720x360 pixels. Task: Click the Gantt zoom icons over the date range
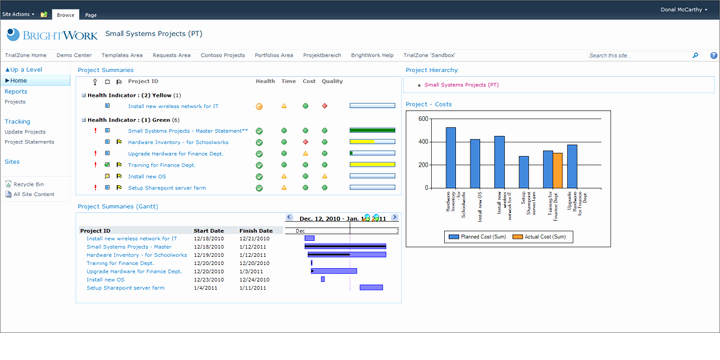click(x=371, y=217)
